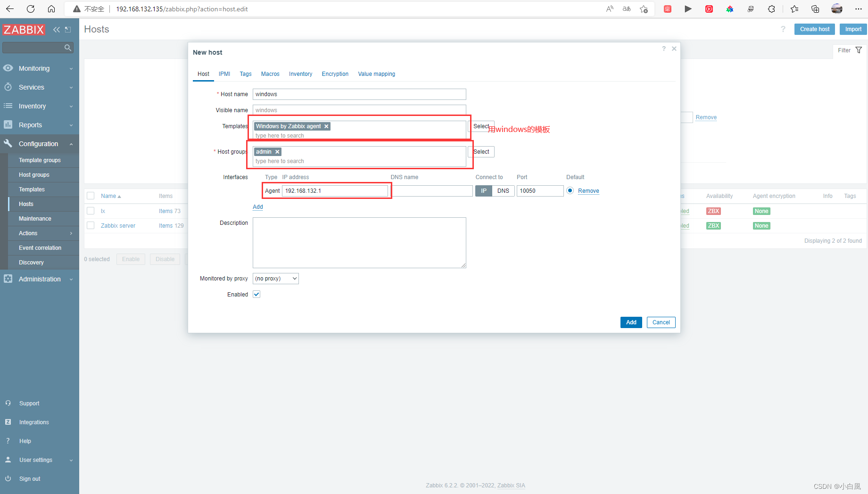Viewport: 868px width, 494px height.
Task: Switch to the Inventory tab in dialog
Action: (x=300, y=74)
